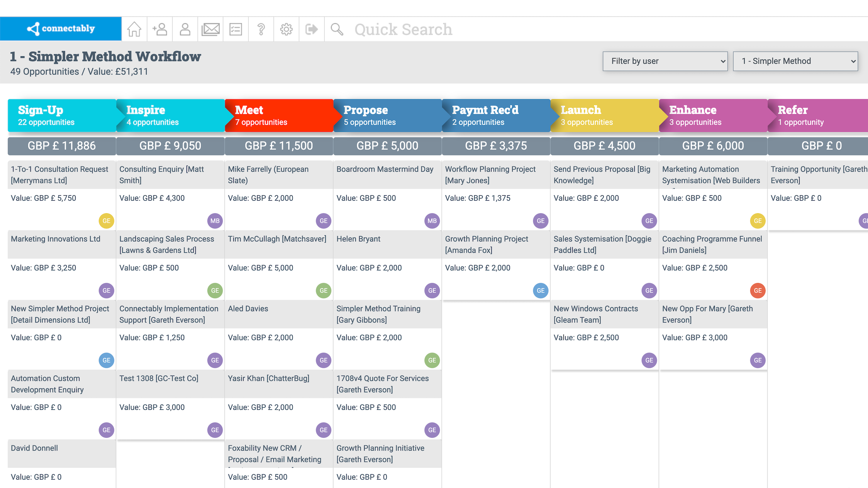Open the contacts person icon
Viewport: 868px width, 488px height.
tap(185, 29)
